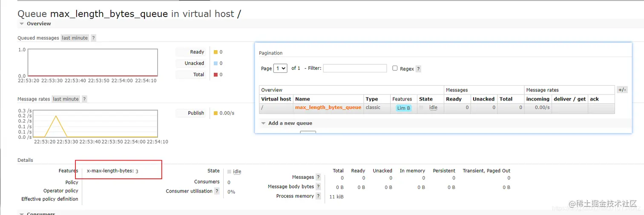Open help for Message rates

point(84,99)
